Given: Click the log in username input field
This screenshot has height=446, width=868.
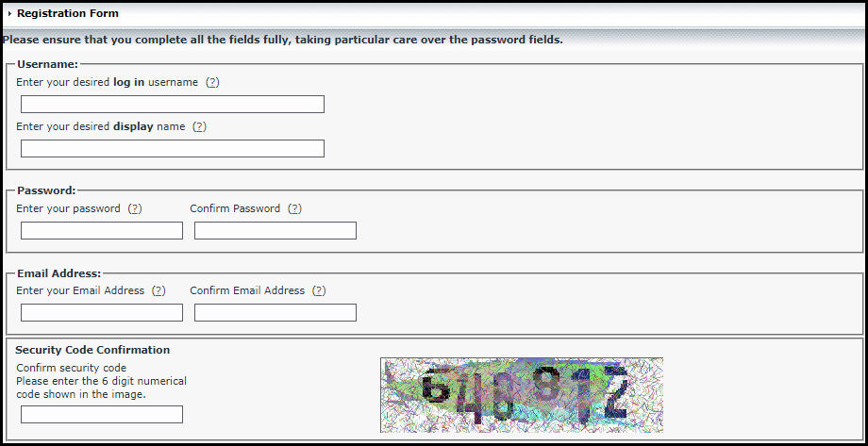Looking at the screenshot, I should 173,104.
